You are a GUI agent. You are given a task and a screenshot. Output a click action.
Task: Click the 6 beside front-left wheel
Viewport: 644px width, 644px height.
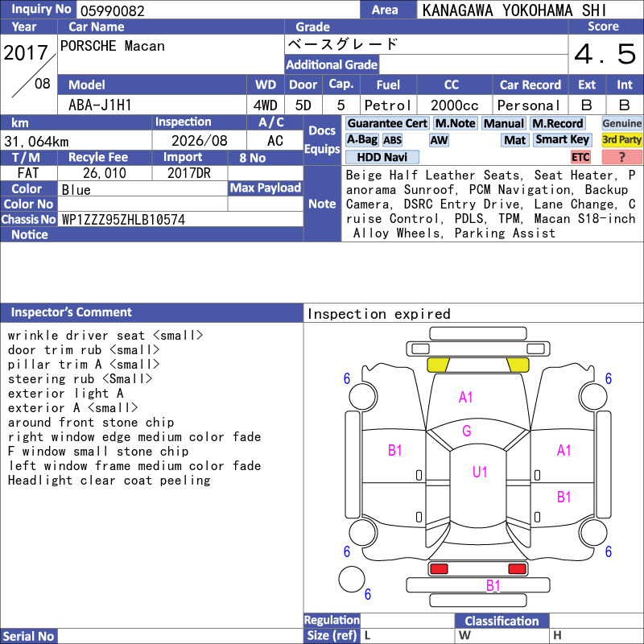point(347,378)
